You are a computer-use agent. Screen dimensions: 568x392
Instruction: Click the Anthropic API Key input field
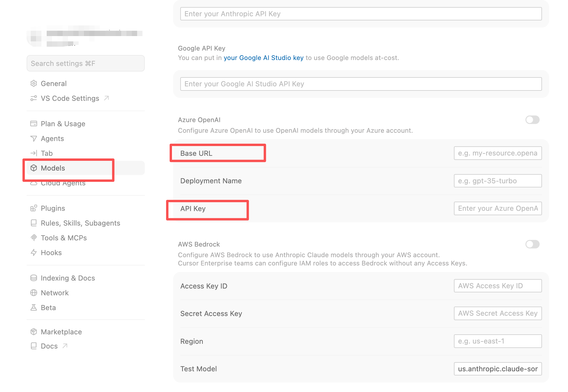pos(361,14)
